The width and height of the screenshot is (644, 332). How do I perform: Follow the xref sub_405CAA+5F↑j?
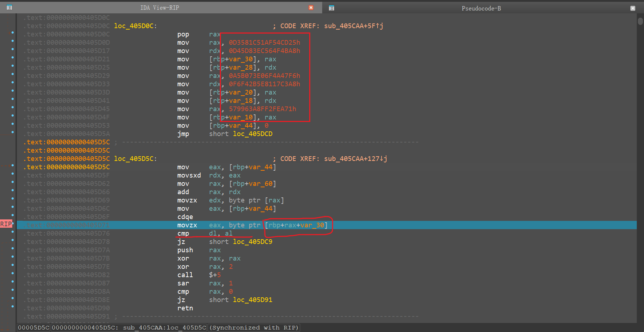tap(354, 26)
